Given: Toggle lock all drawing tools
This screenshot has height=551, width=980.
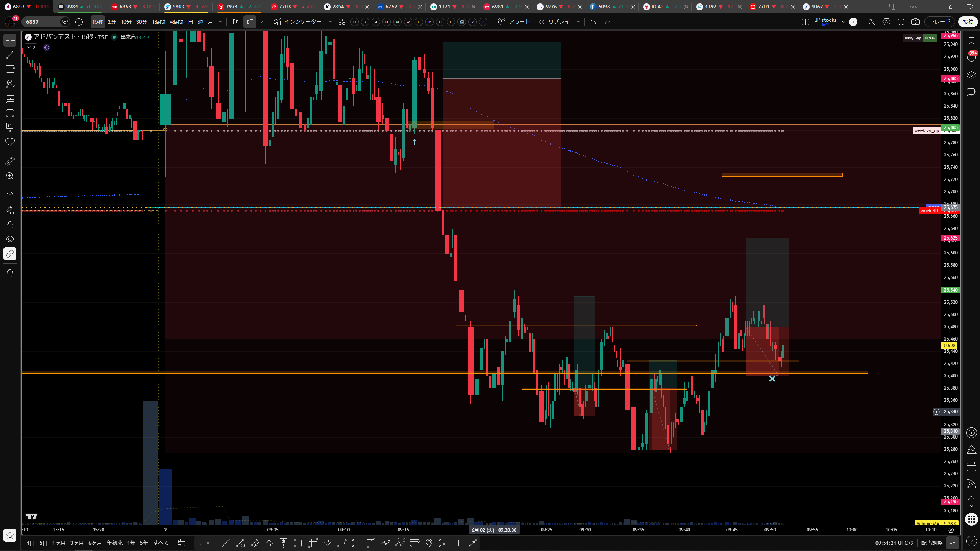Looking at the screenshot, I should click(10, 225).
